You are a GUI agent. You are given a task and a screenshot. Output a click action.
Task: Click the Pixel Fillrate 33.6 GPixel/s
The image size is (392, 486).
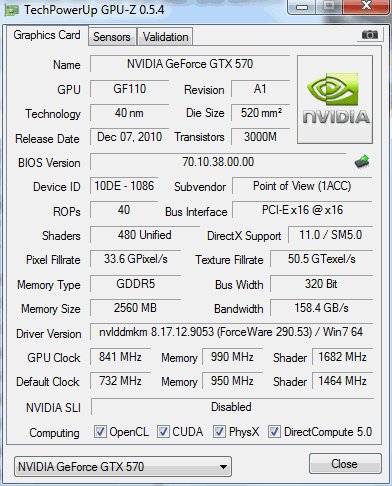click(135, 259)
